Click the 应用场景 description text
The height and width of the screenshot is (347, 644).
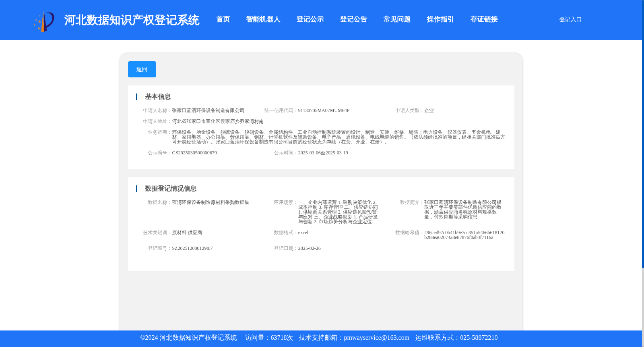tap(338, 212)
